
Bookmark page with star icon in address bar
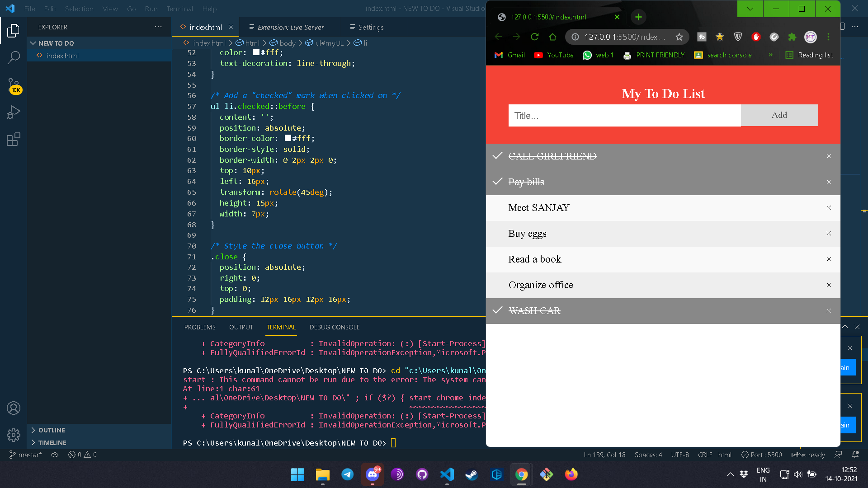point(679,37)
